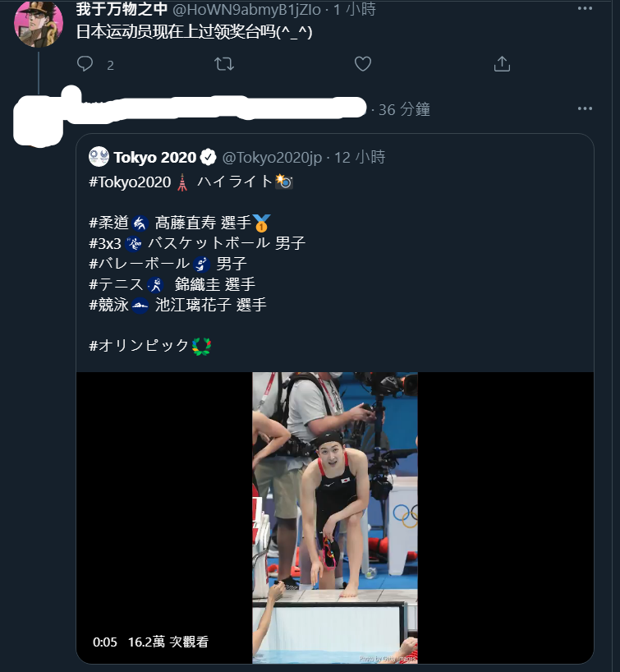Like the tweet with heart icon

(x=363, y=64)
